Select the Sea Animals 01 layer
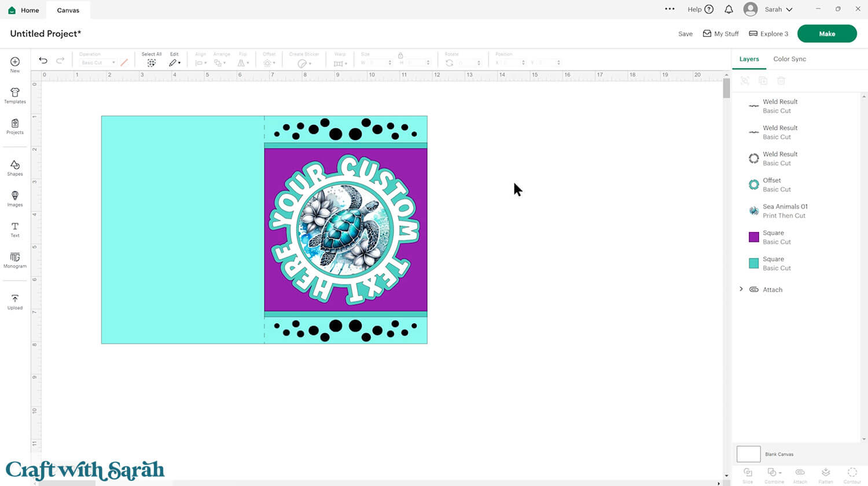This screenshot has width=868, height=486. (796, 211)
